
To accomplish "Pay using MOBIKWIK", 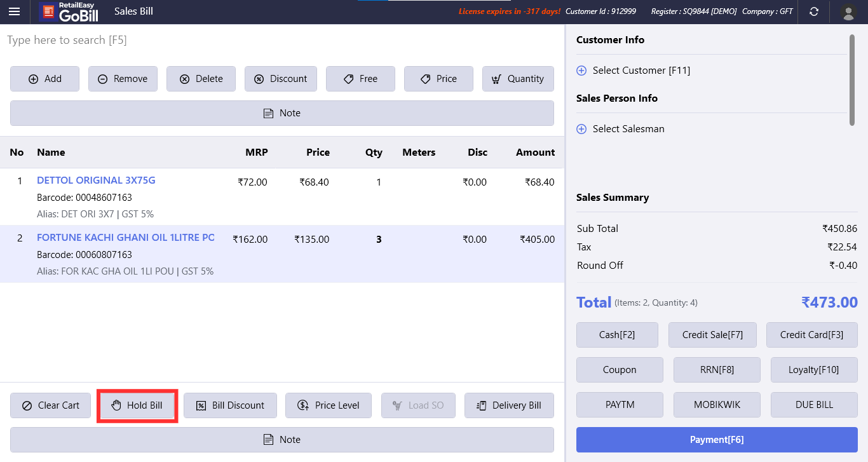I will pyautogui.click(x=717, y=405).
